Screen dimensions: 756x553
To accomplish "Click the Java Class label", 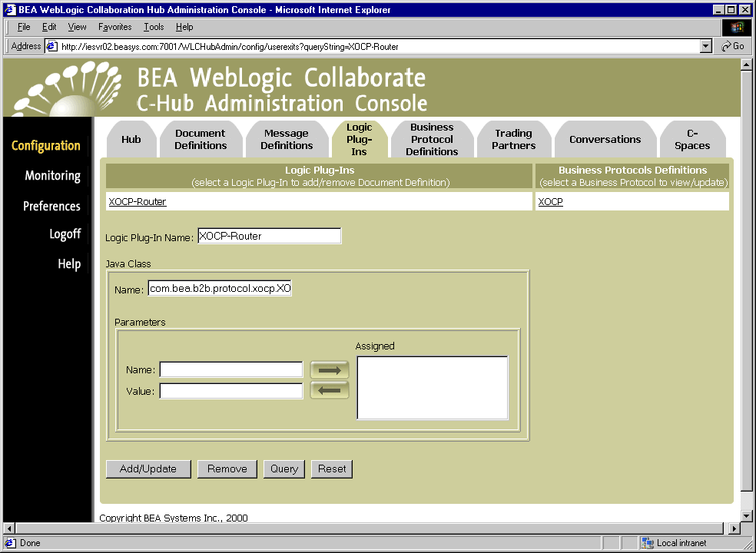I will [x=128, y=263].
